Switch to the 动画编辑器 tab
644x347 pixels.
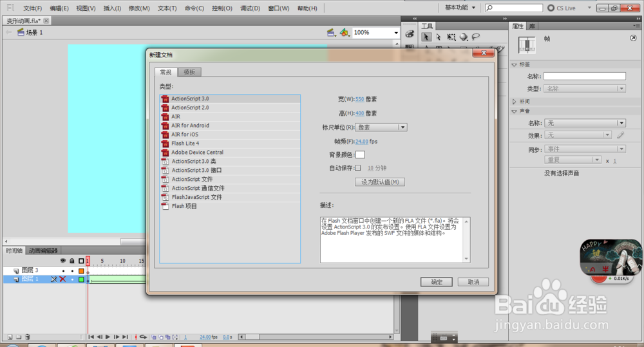(x=43, y=250)
